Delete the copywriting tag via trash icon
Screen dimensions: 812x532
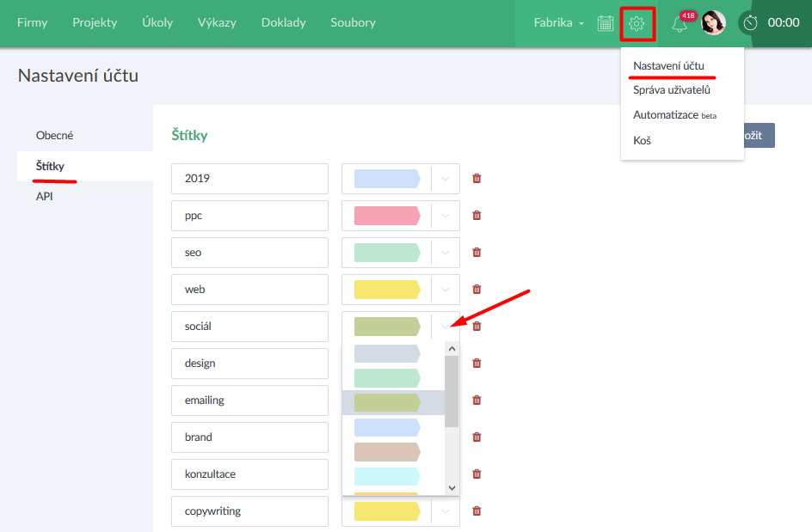(x=477, y=511)
